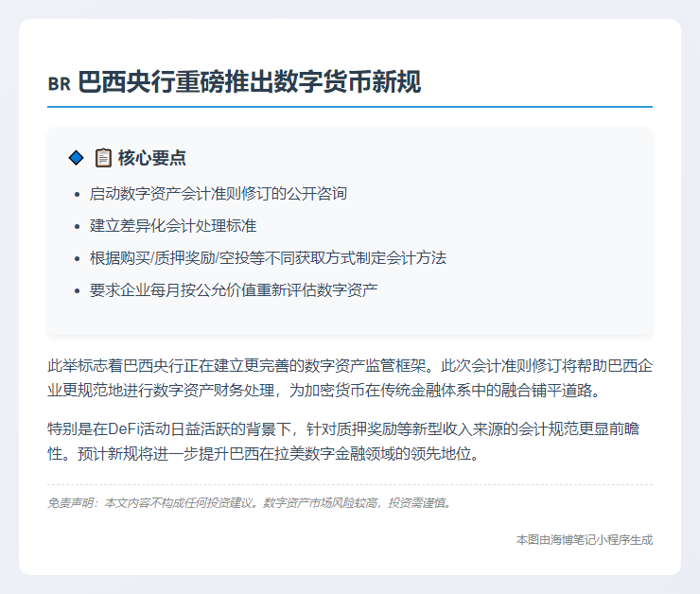Click the 免责声明 disclaimer line
The height and width of the screenshot is (594, 700).
click(250, 503)
